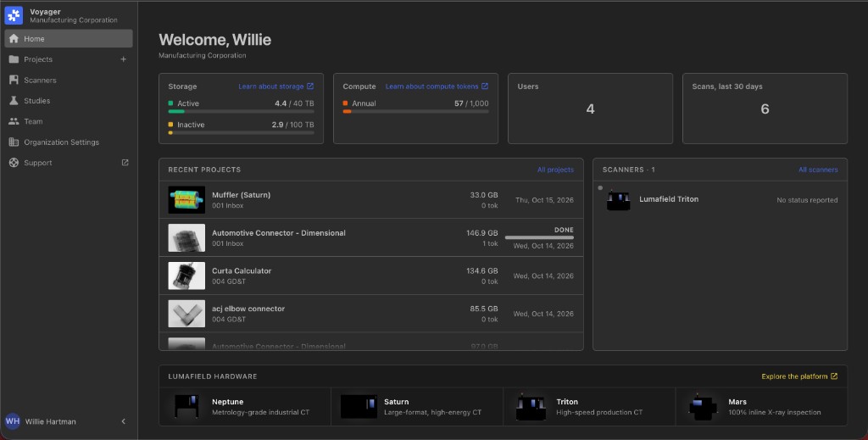
Task: Click external icon beside Explore the platform
Action: (x=834, y=376)
